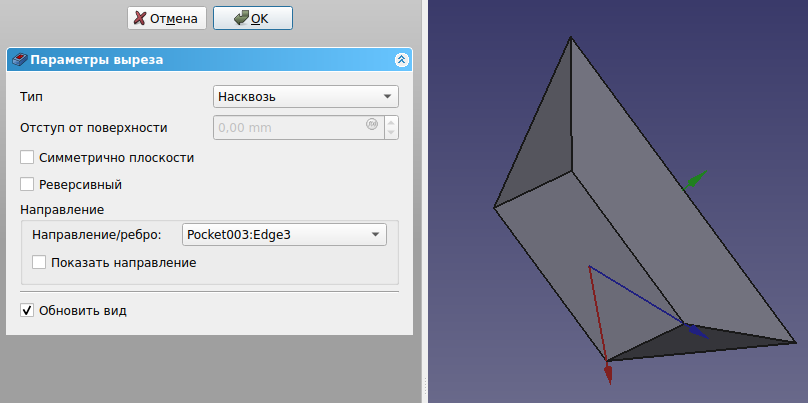This screenshot has width=808, height=403.
Task: Click the Тип label text
Action: click(31, 97)
